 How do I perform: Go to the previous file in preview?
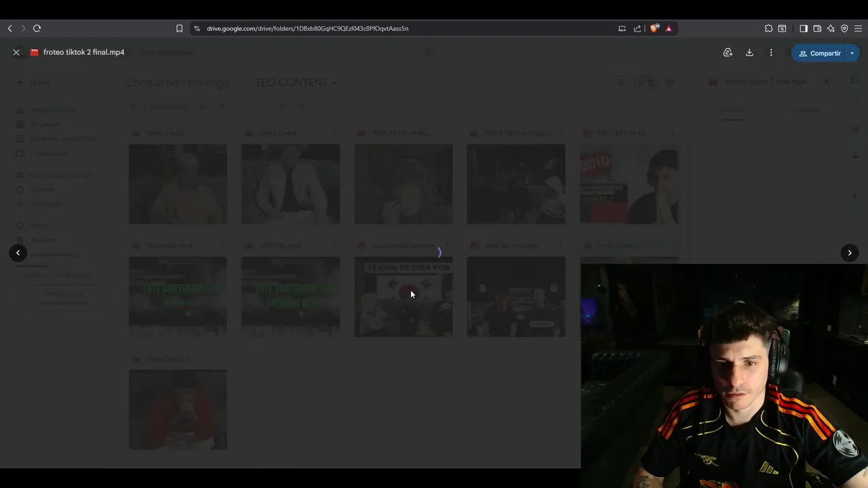click(18, 253)
